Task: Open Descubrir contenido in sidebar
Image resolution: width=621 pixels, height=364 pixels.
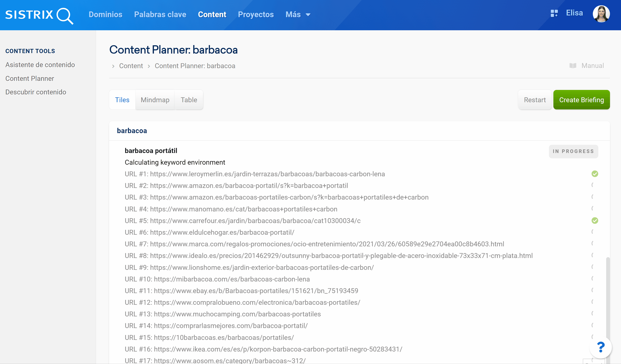Action: click(36, 92)
